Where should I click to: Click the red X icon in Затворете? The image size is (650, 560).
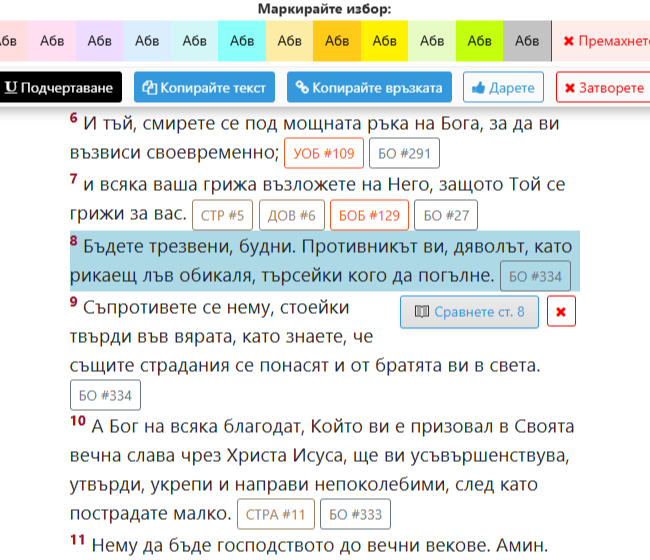point(570,88)
